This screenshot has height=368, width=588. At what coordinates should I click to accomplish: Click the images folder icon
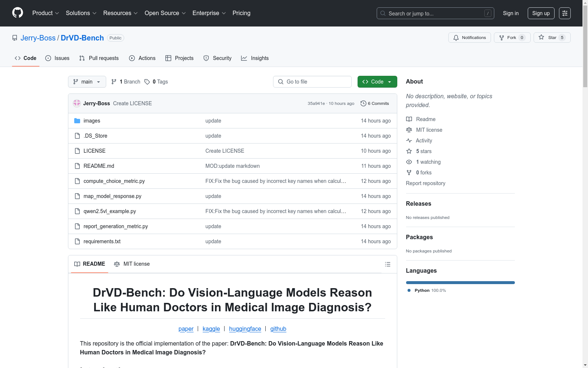tap(77, 121)
